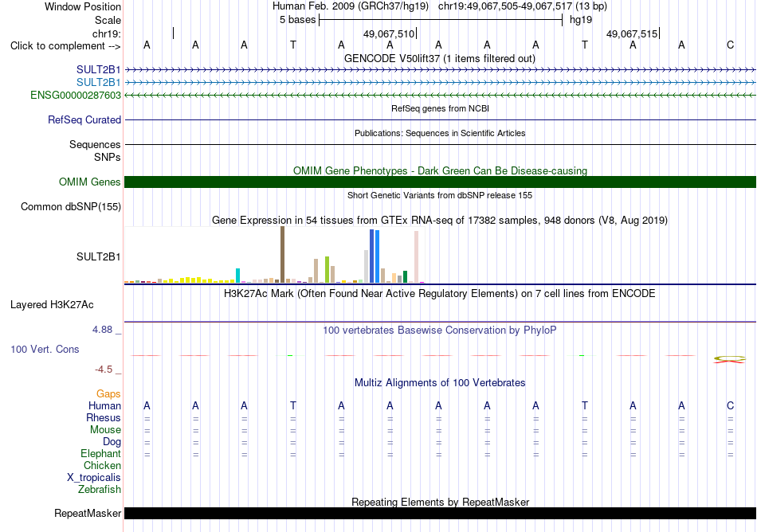Click the 100 Vert. Cons track label
Screen dimensions: 757x532
point(45,349)
